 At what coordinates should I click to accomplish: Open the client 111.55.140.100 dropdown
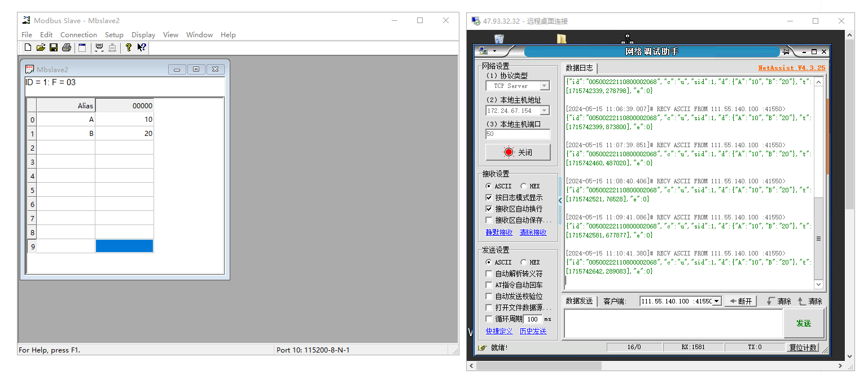click(717, 301)
